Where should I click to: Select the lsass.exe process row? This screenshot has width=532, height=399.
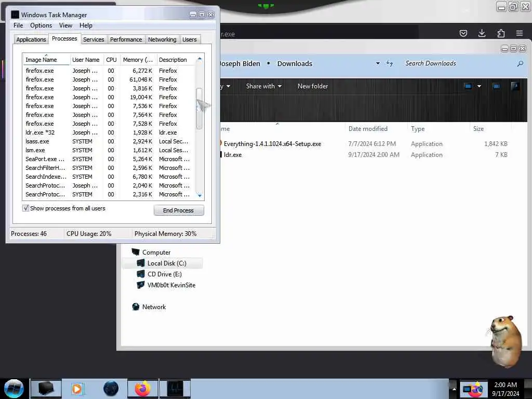(109, 141)
